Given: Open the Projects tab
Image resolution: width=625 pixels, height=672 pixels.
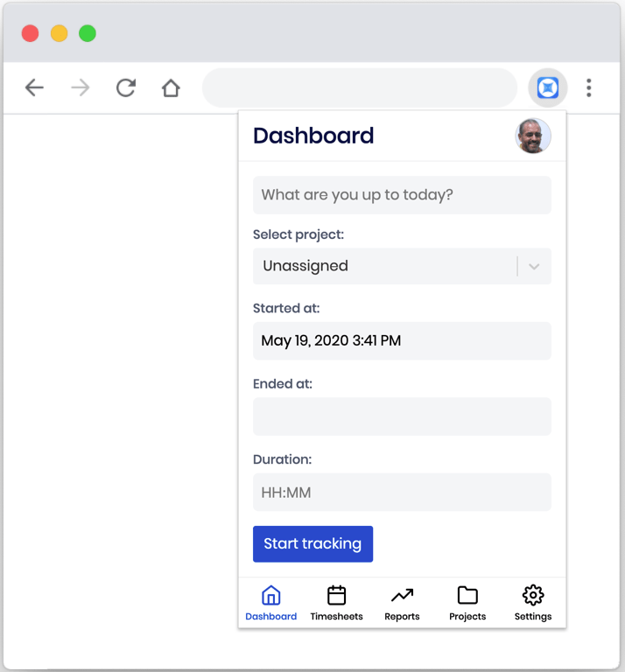Looking at the screenshot, I should pyautogui.click(x=467, y=603).
